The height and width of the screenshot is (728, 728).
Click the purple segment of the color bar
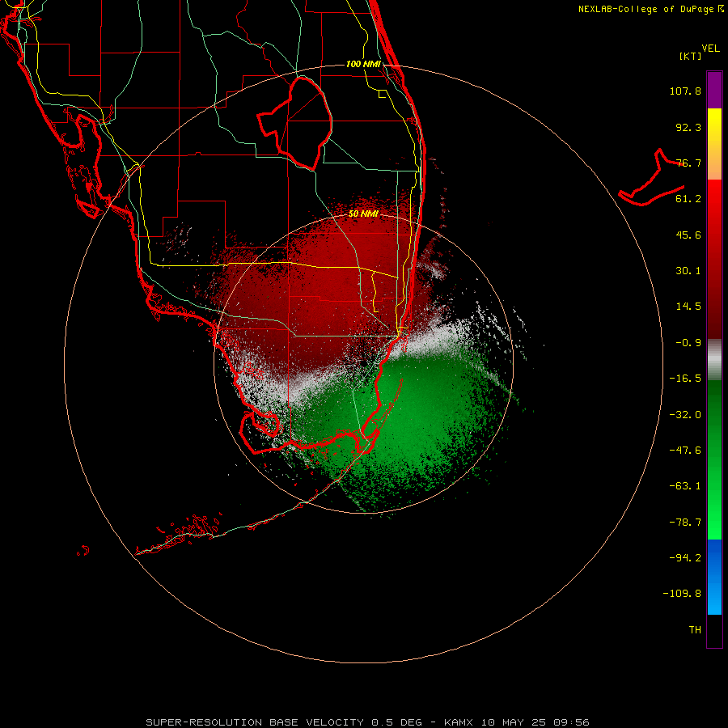[714, 90]
